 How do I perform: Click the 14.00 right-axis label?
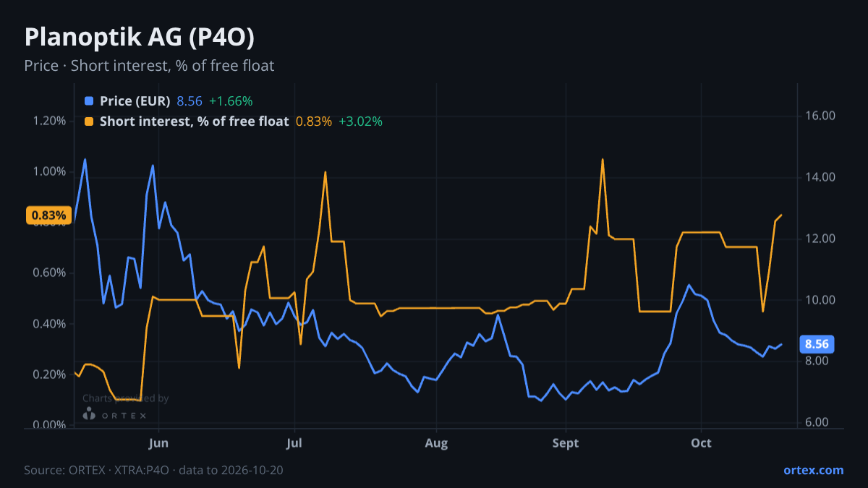(820, 177)
